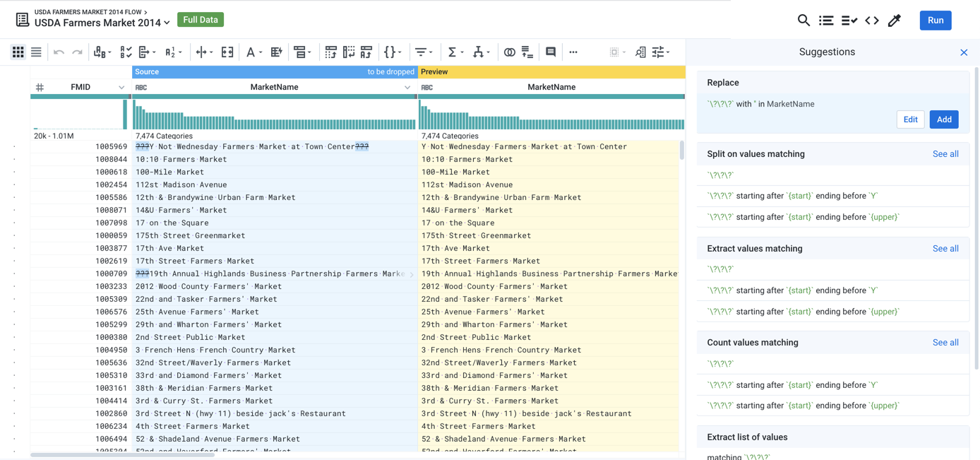Open the FMID column dropdown menu
The image size is (980, 460).
coord(121,88)
